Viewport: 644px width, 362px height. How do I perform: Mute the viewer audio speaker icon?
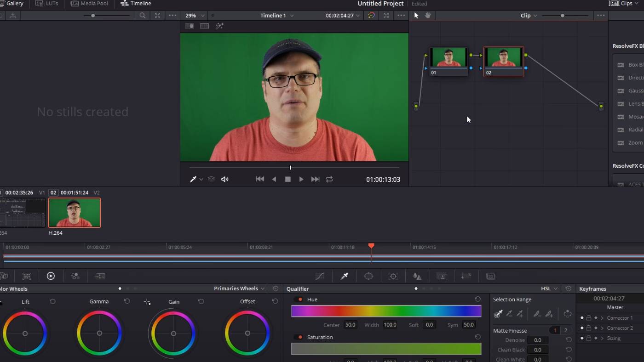(x=225, y=179)
